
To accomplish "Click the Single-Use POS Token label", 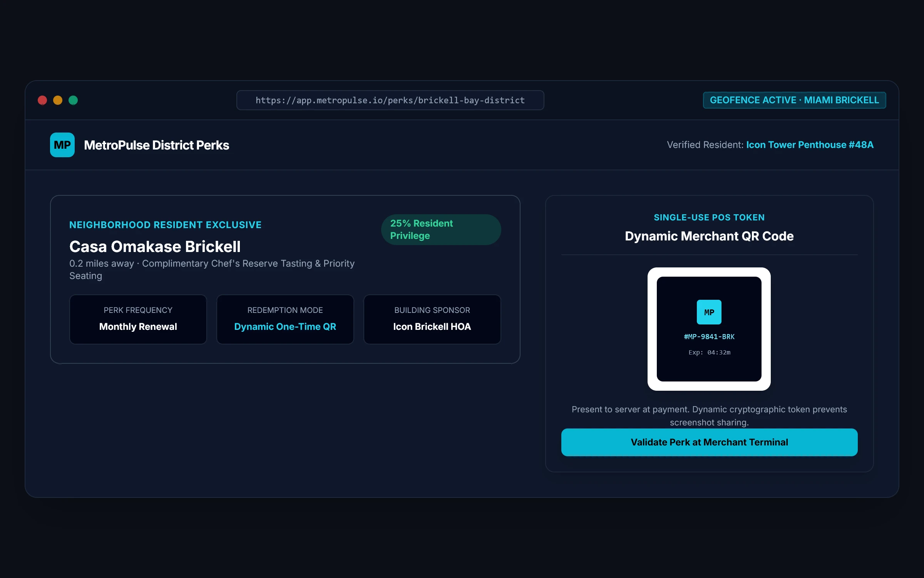I will pyautogui.click(x=709, y=218).
